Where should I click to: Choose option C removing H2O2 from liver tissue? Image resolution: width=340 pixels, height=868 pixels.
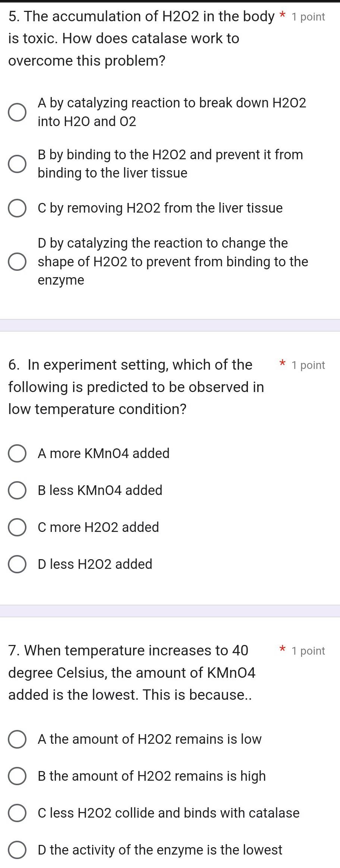[16, 208]
